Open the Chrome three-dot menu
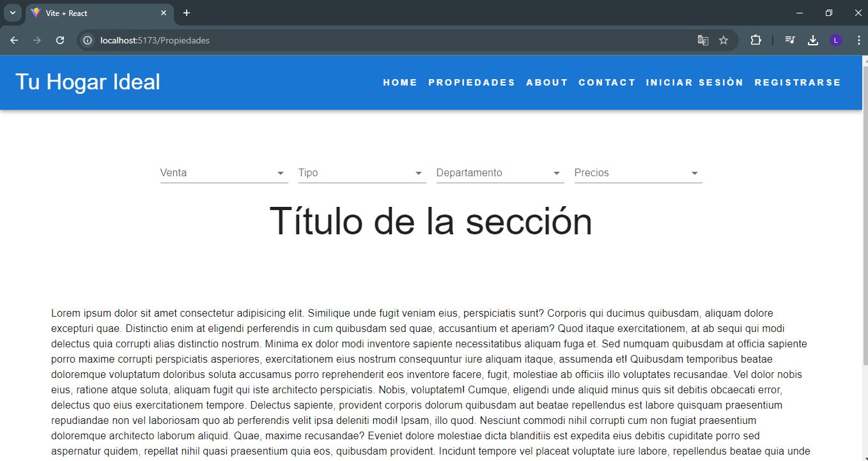 pos(858,40)
